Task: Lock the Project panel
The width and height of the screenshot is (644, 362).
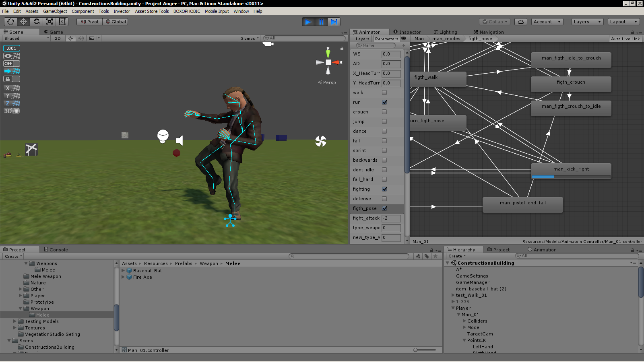Action: point(431,250)
